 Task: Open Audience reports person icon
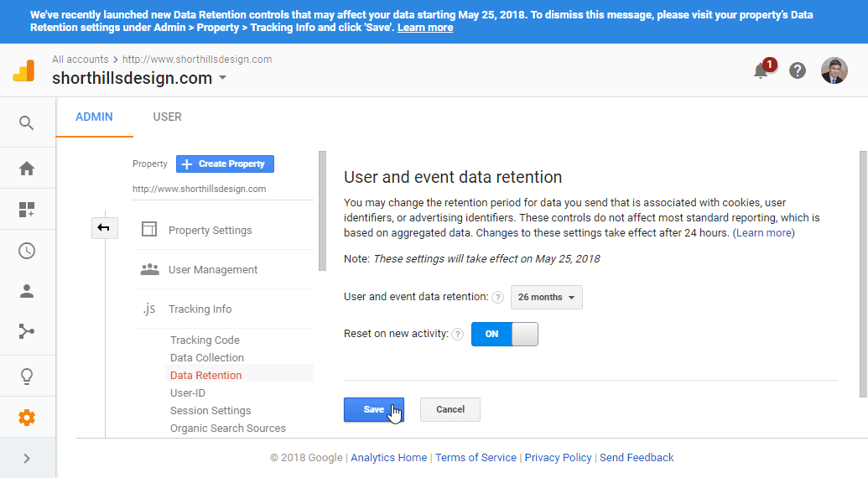point(27,291)
